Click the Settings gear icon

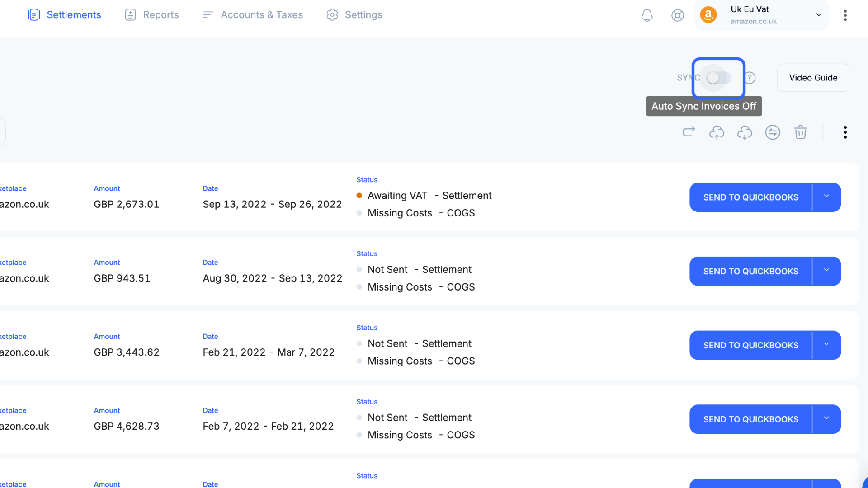(x=332, y=15)
